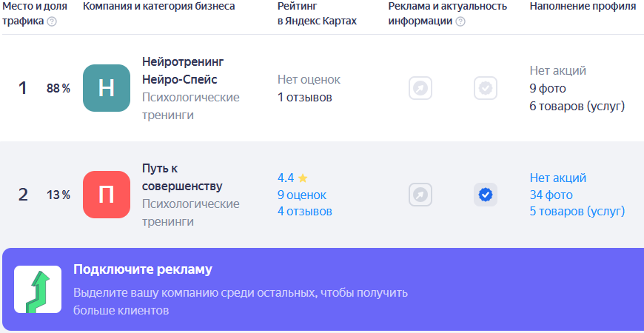Screen dimensions: 644x333
Task: Click yellow rating star next to 4.4
Action: 303,178
